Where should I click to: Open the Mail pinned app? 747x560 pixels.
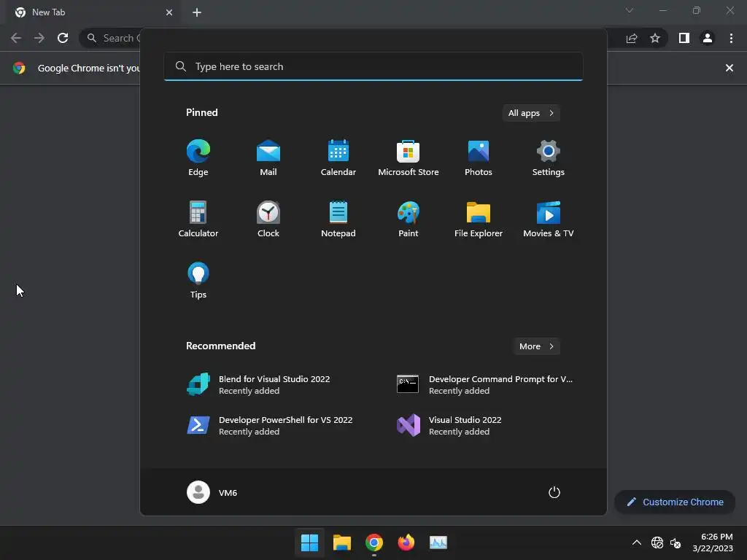point(268,158)
